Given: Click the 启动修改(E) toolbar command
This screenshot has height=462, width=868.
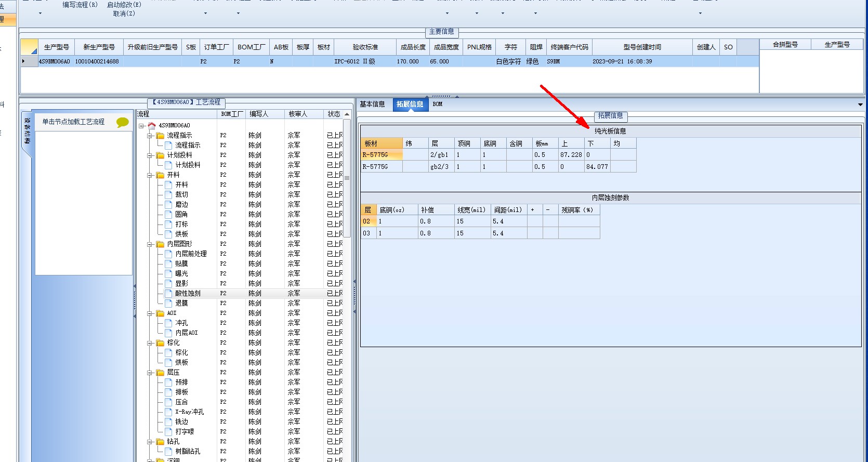Looking at the screenshot, I should [x=124, y=5].
